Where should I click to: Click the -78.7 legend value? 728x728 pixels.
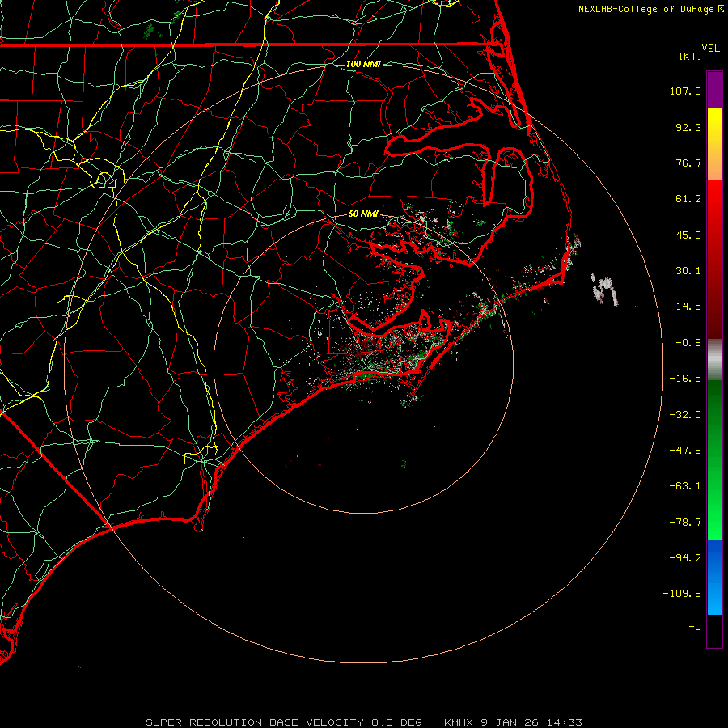685,523
